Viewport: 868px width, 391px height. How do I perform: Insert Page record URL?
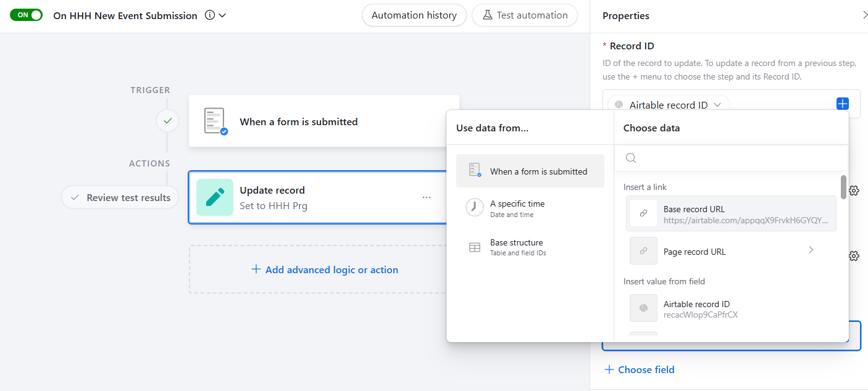(731, 251)
